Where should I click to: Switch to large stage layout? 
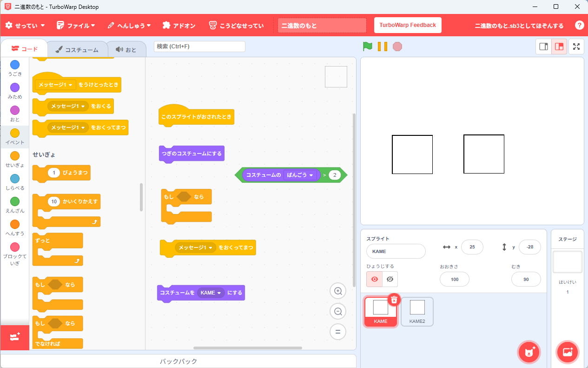point(559,47)
